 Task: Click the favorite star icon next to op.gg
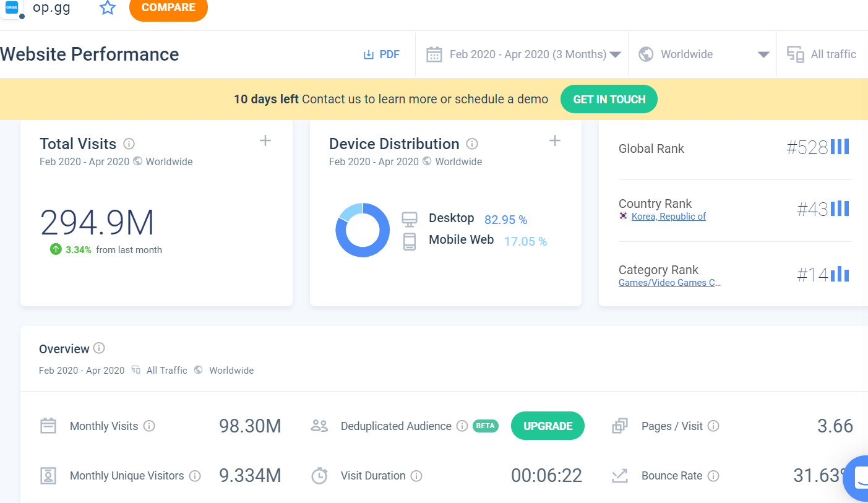pos(108,8)
